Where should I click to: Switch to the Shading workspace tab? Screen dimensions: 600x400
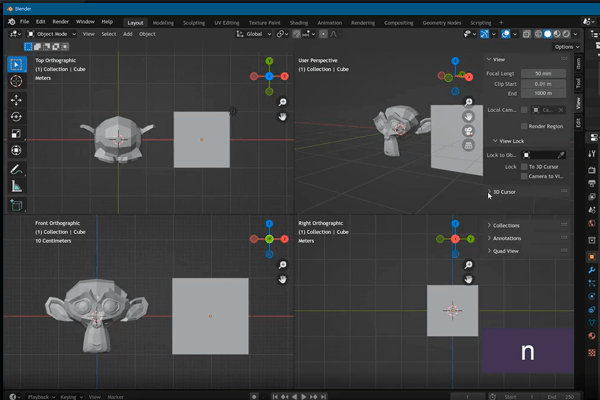click(298, 23)
